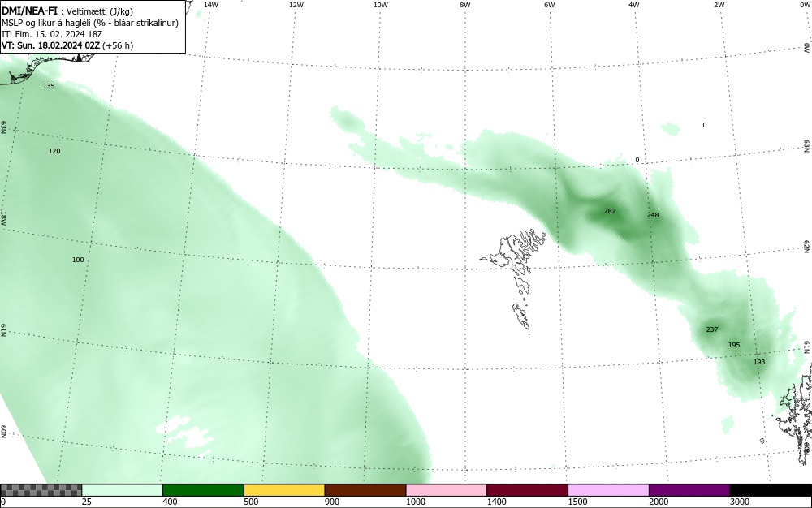Click the 18W label on the left edge

[x=3, y=217]
